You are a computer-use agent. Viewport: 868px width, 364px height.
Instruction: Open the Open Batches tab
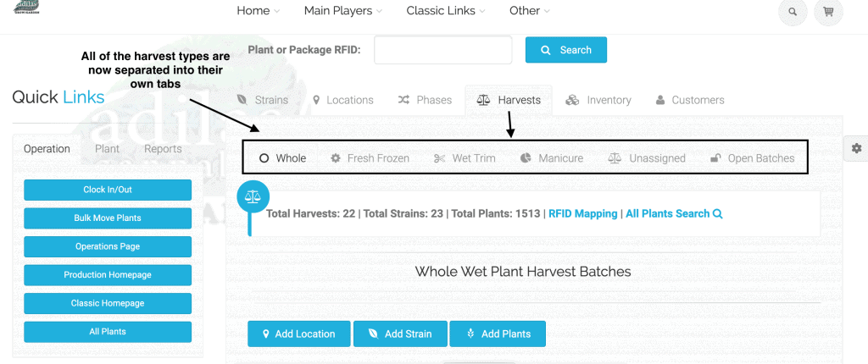753,158
